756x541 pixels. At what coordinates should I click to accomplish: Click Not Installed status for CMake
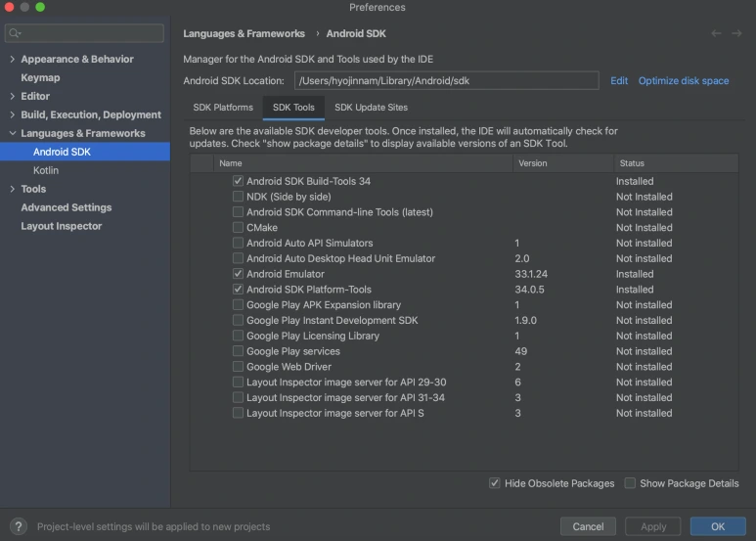tap(644, 228)
